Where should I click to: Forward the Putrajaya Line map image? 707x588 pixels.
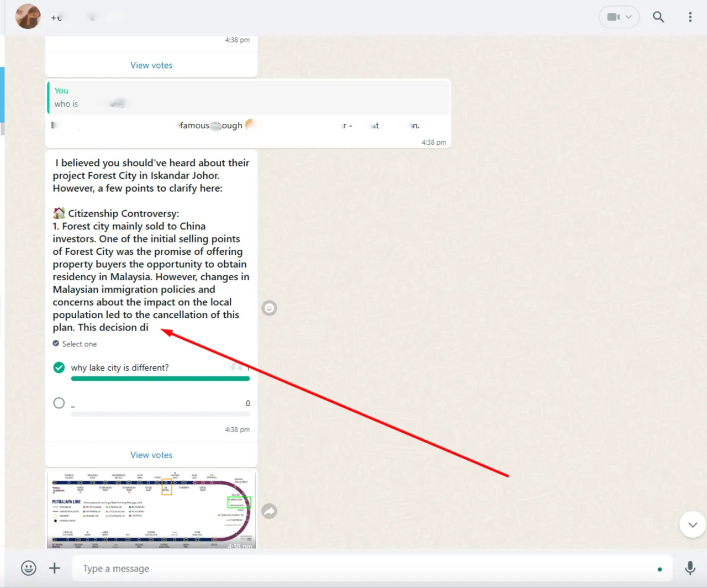[x=269, y=511]
